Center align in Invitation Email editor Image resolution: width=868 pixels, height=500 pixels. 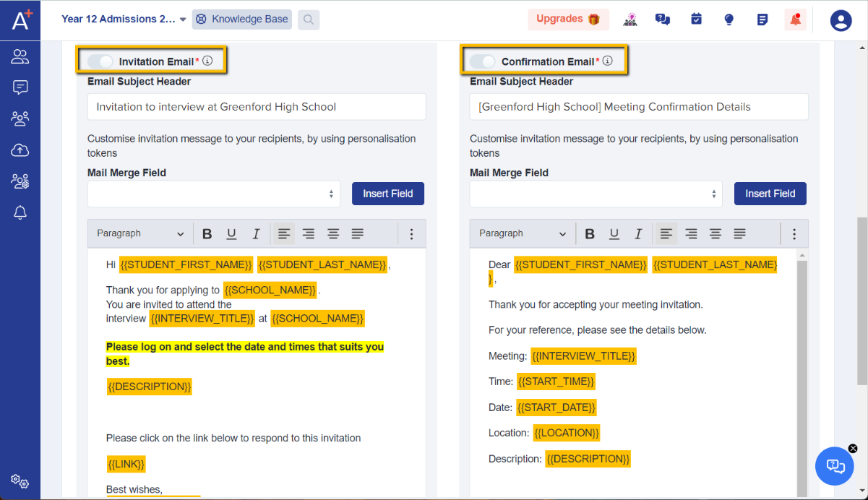333,234
